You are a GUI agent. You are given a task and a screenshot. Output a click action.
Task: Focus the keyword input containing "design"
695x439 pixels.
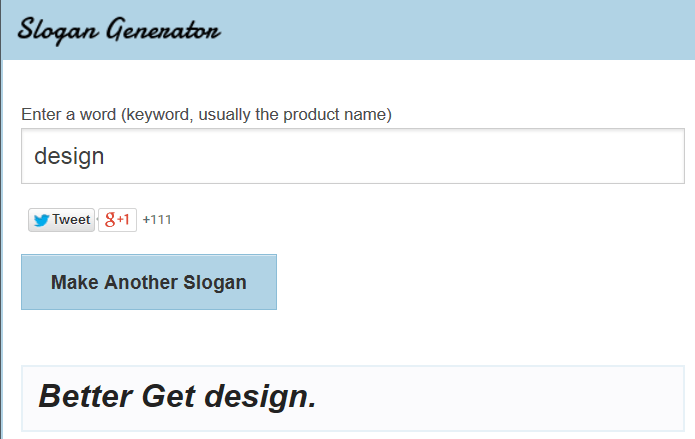pos(352,156)
